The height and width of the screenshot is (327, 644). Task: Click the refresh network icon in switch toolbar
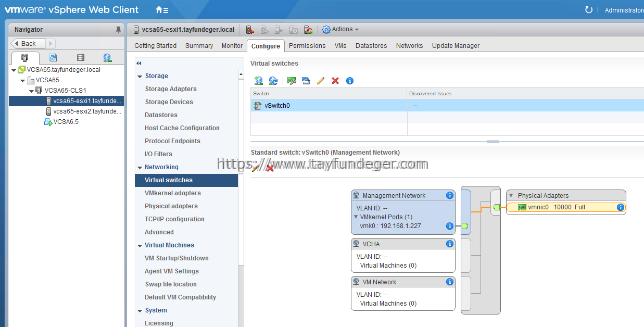[273, 81]
